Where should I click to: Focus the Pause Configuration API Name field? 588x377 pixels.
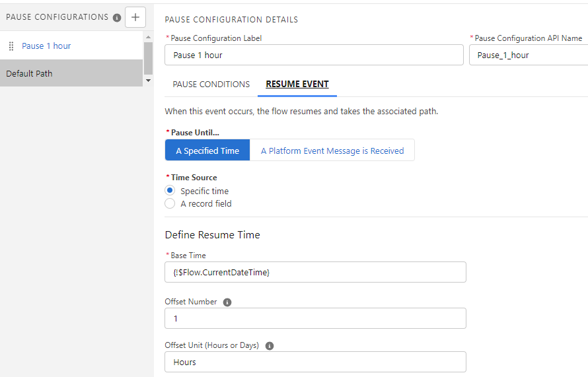coord(529,55)
